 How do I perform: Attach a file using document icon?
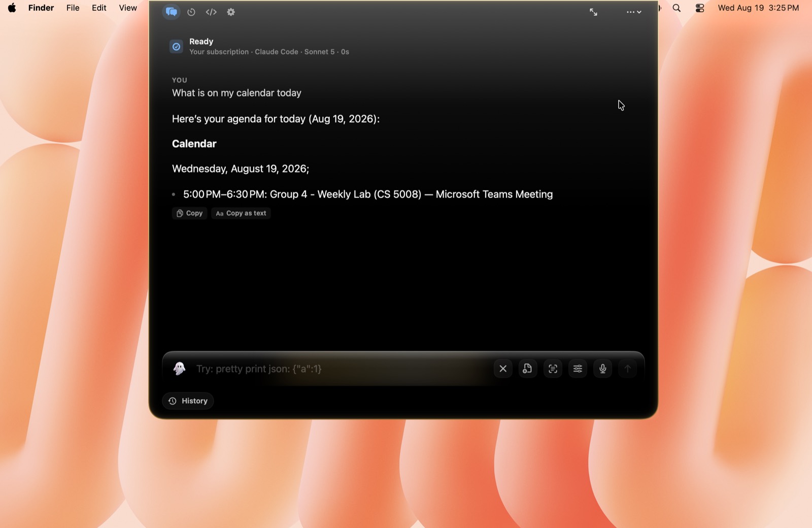point(528,369)
